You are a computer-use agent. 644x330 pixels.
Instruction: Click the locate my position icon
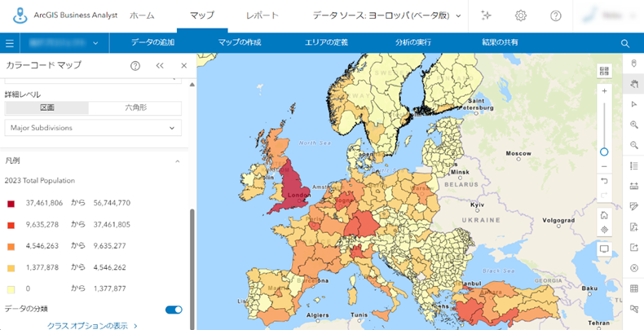coord(604,230)
